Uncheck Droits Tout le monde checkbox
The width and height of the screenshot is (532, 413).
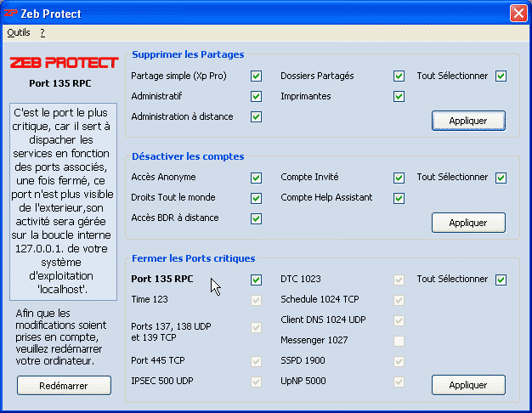pos(256,198)
